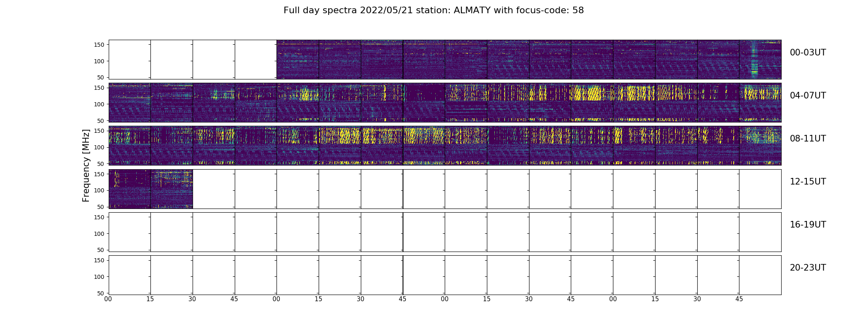
Task: Click the bright vertical burst in the 00-03UT spectrogram
Action: [754, 60]
